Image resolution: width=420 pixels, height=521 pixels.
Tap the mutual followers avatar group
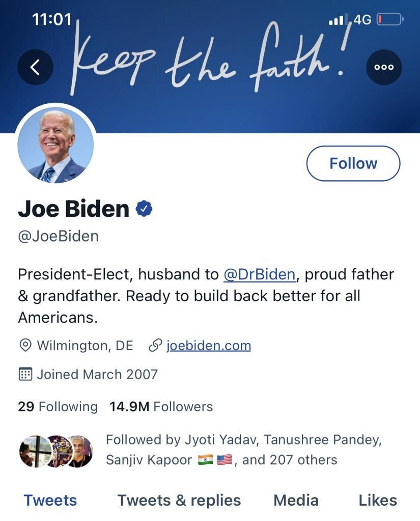(56, 451)
